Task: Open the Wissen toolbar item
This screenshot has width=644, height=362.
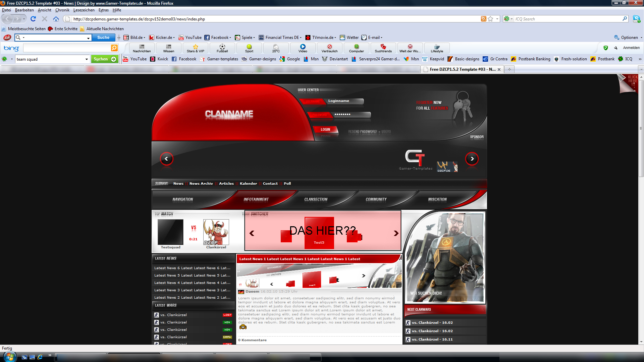Action: point(169,48)
